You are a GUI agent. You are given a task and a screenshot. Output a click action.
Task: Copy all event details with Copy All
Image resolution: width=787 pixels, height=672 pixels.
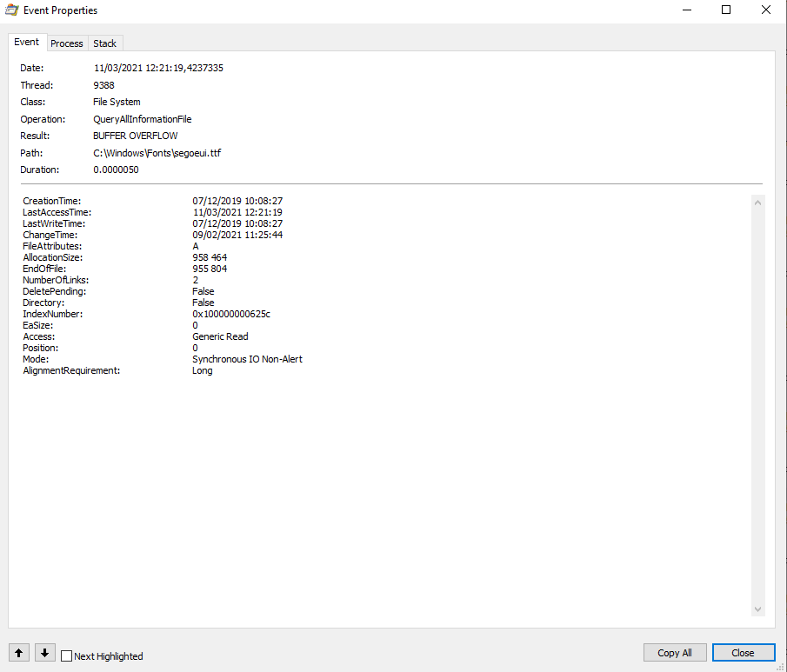[675, 652]
